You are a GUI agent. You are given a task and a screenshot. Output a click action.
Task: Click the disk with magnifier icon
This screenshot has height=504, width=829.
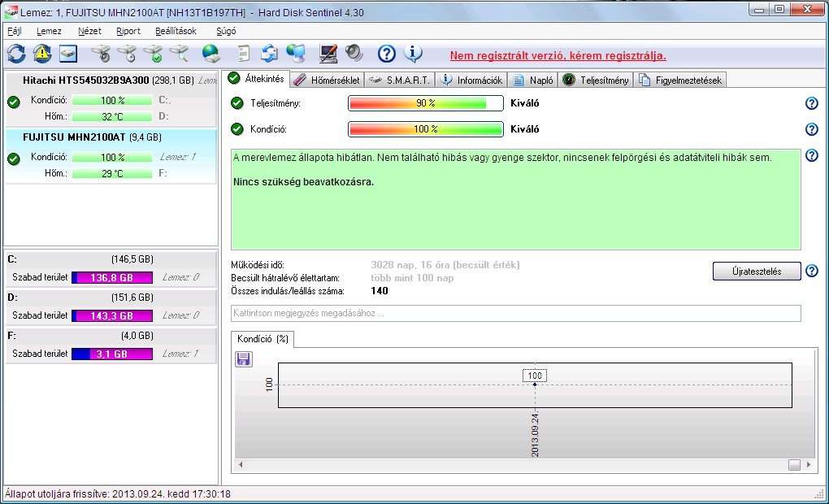tap(180, 54)
